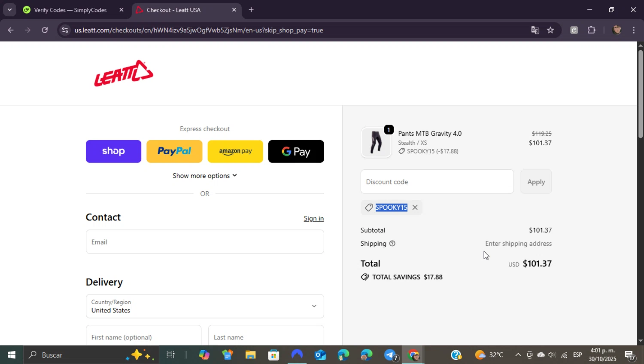644x364 pixels.
Task: Open the Sign in link
Action: pyautogui.click(x=314, y=218)
